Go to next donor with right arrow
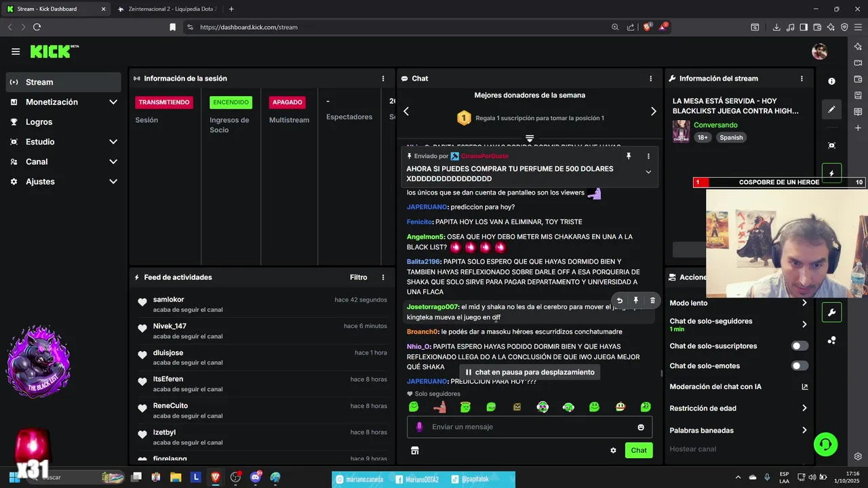868x488 pixels. tap(654, 111)
